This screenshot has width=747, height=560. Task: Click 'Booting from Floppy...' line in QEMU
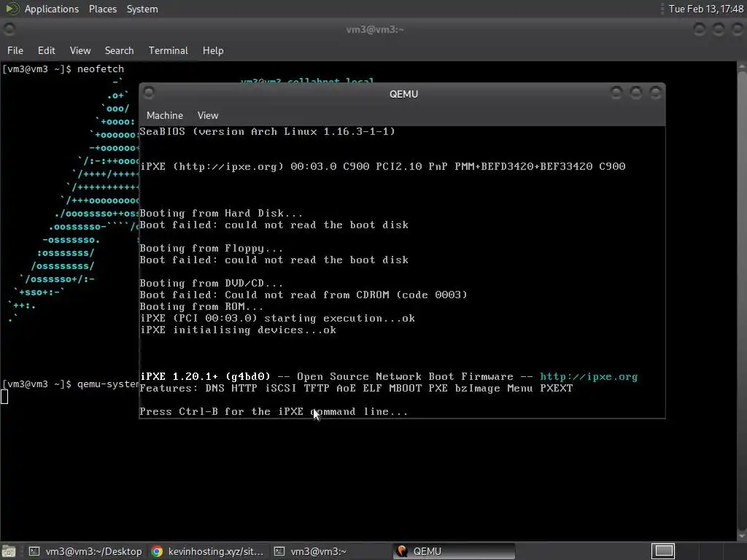click(x=211, y=248)
